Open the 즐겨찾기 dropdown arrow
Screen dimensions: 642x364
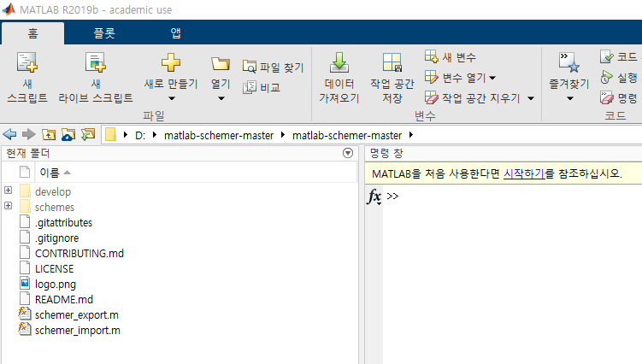570,98
